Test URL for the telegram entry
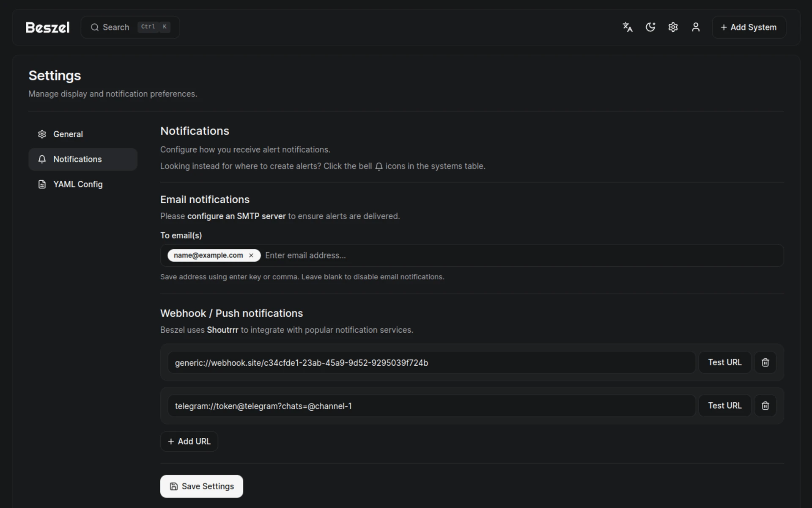 click(725, 406)
